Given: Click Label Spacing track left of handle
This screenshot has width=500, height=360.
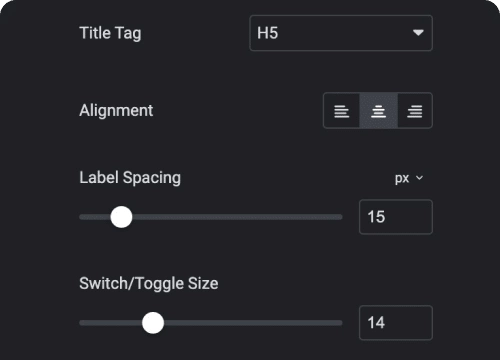Looking at the screenshot, I should coord(95,217).
